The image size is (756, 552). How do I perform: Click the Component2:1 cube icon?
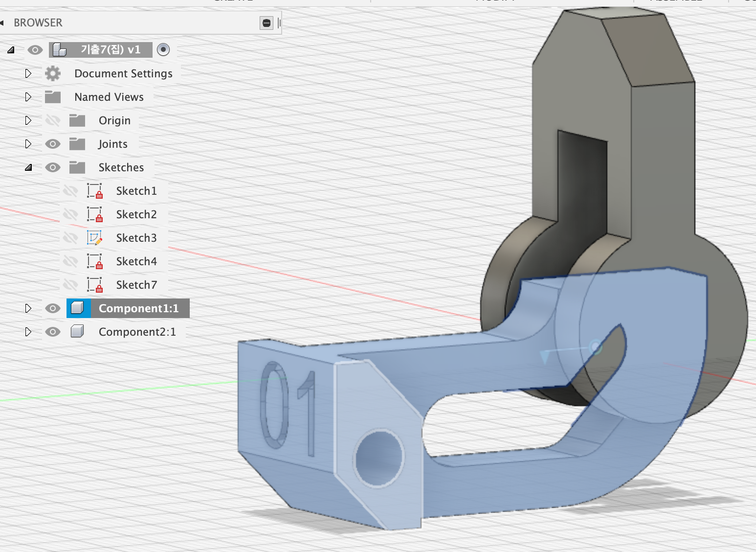77,332
